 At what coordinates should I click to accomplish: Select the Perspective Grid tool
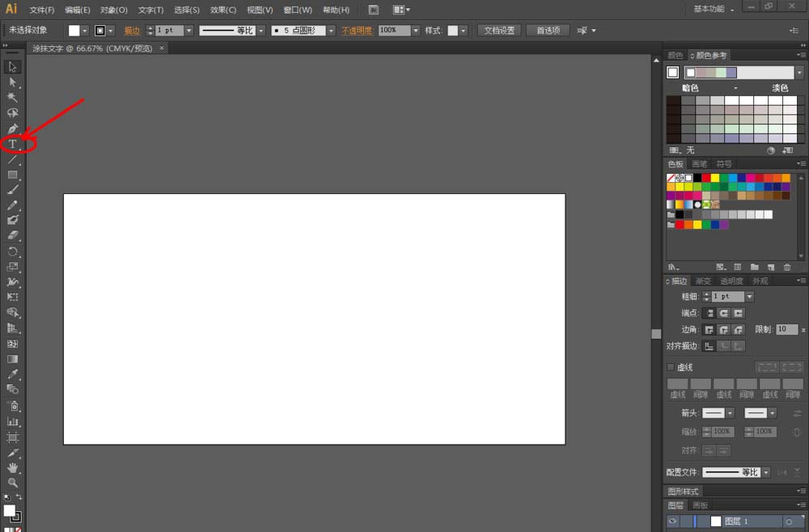coord(12,328)
